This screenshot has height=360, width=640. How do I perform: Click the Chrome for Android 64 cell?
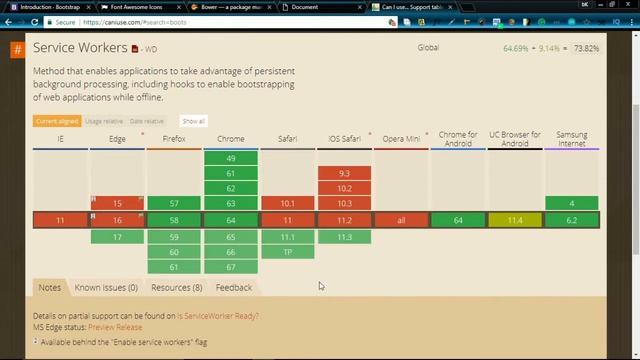[x=458, y=220]
